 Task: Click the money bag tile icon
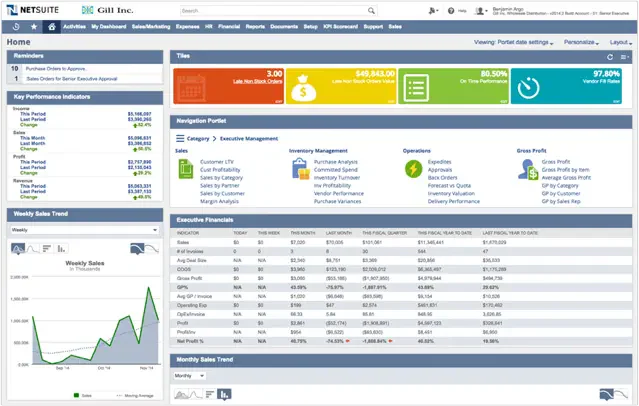(x=303, y=88)
